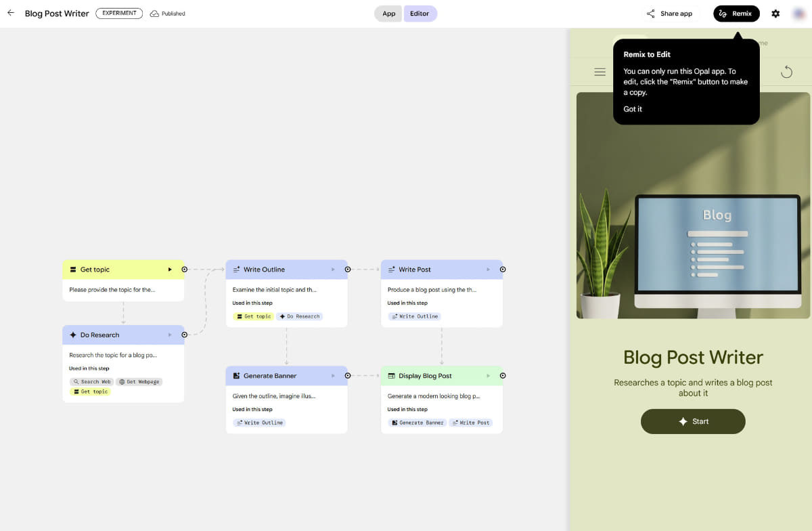Select the Generate Banner node header
The height and width of the screenshot is (531, 812).
tap(286, 376)
